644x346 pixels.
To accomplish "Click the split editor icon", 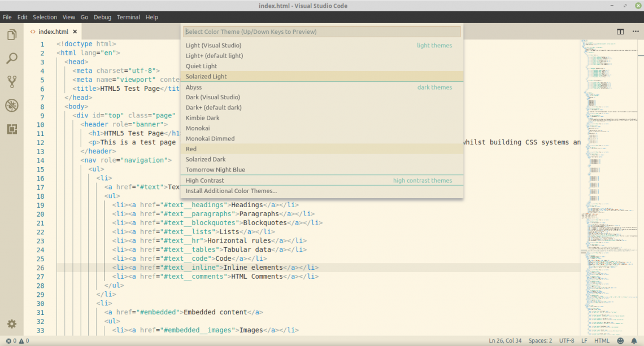I will pos(620,32).
